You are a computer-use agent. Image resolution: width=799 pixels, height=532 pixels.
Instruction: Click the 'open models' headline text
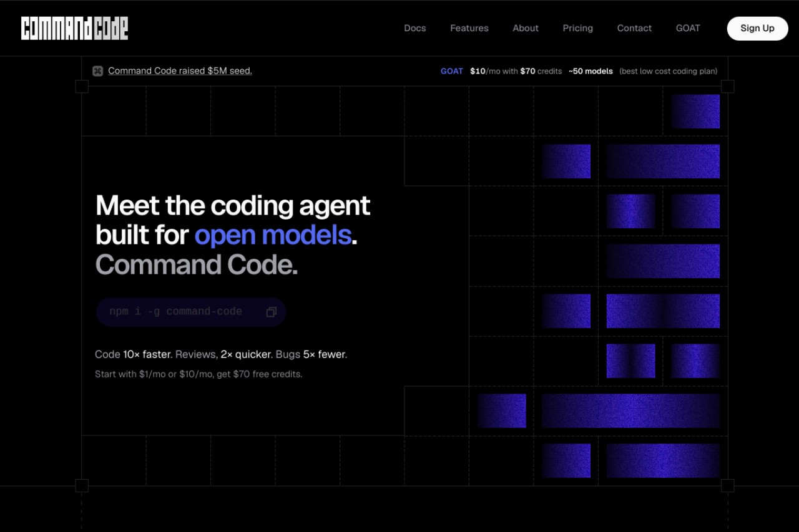273,235
